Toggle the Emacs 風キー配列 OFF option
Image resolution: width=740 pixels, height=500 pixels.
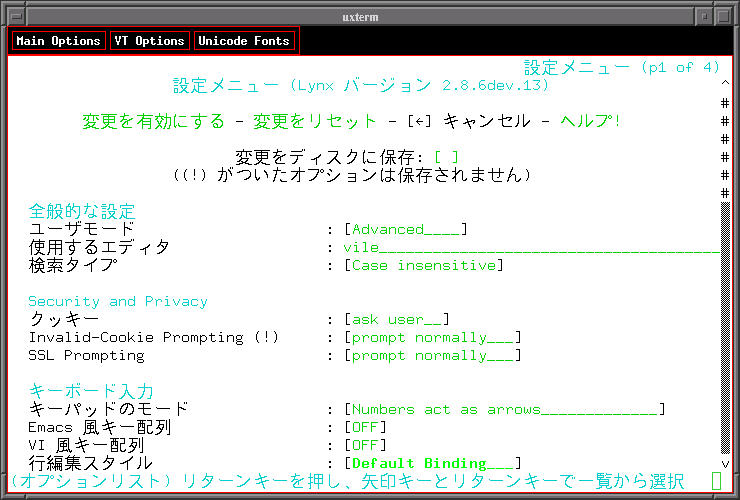[365, 427]
